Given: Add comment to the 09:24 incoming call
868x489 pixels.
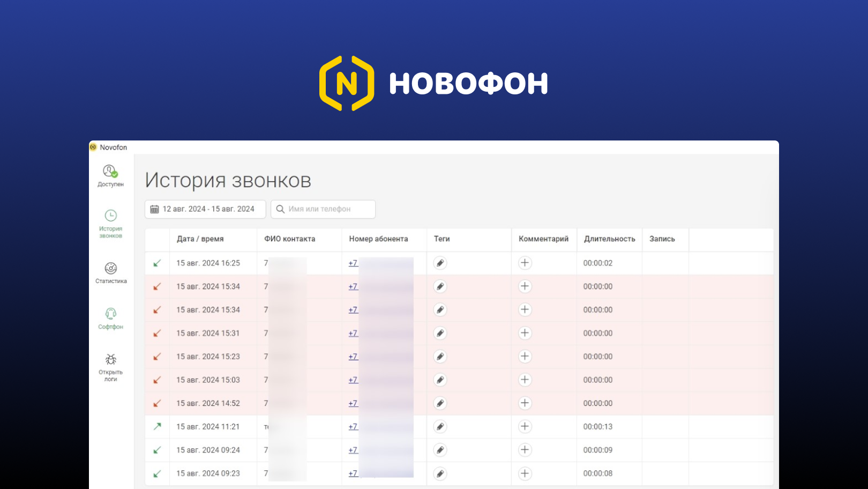Looking at the screenshot, I should (x=524, y=450).
